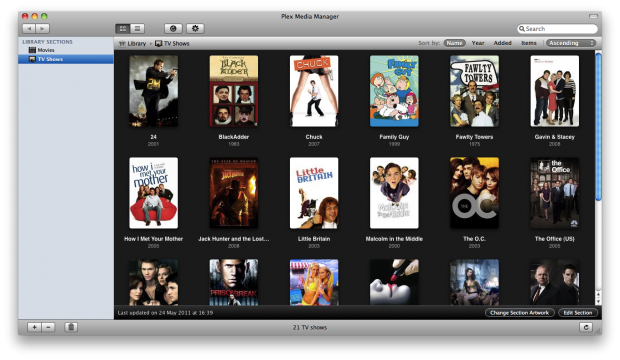Click the Edit Section button
The image size is (620, 360).
click(578, 313)
